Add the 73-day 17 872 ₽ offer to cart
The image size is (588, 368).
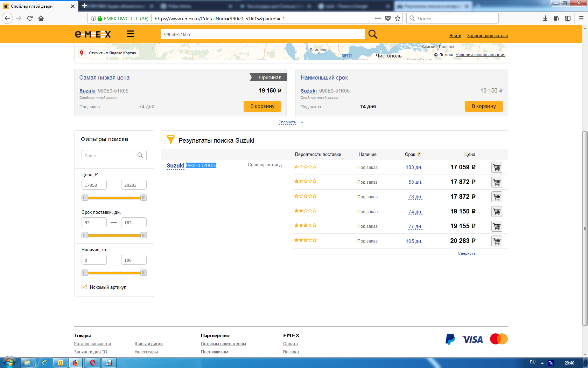[x=497, y=197]
